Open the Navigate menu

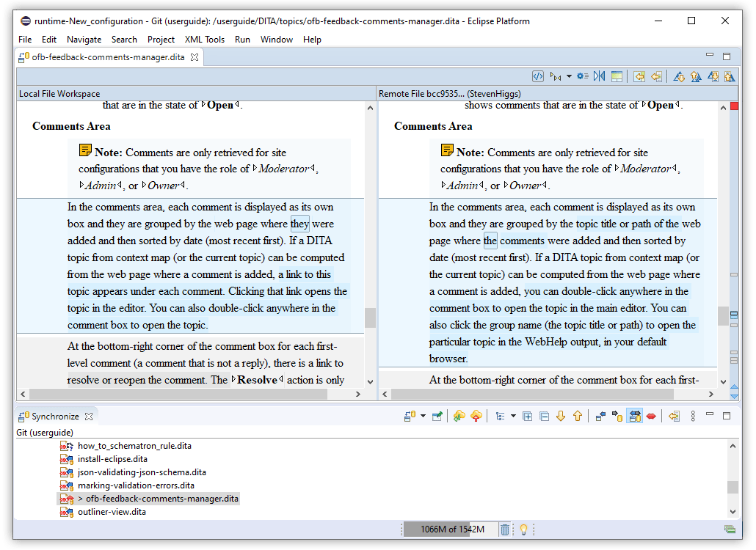[x=84, y=40]
